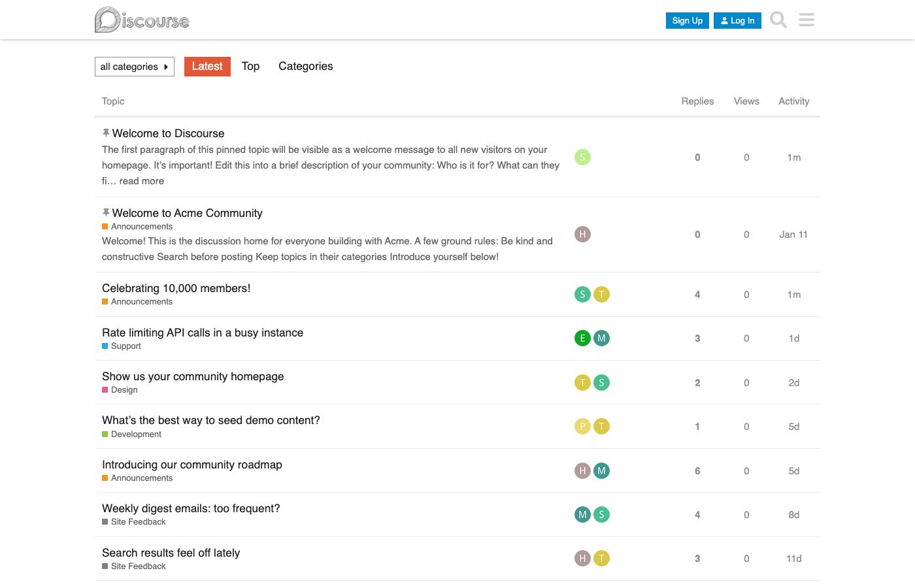
Task: Open Celebrating 10,000 members! topic
Action: pos(176,288)
